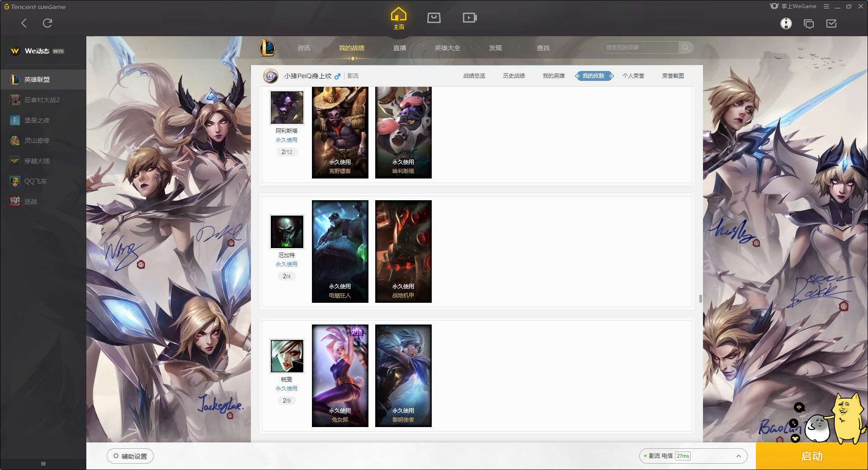Select QQ飞车 in the sidebar
The image size is (868, 470).
43,181
